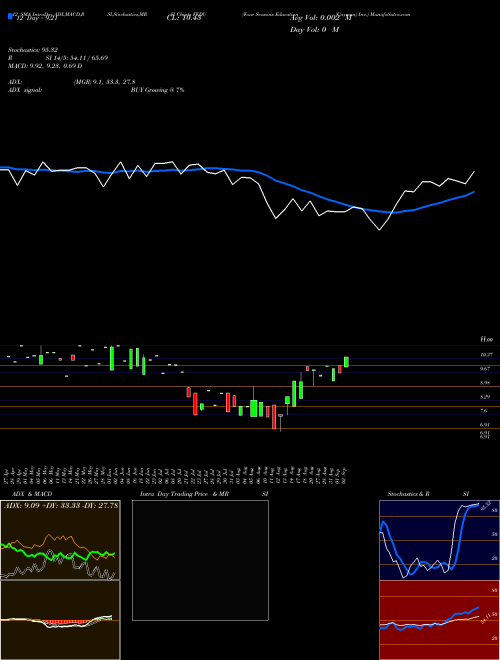The height and width of the screenshot is (660, 500).
Task: Click the blue stochastics line in the navy panel
Action: coord(429,539)
